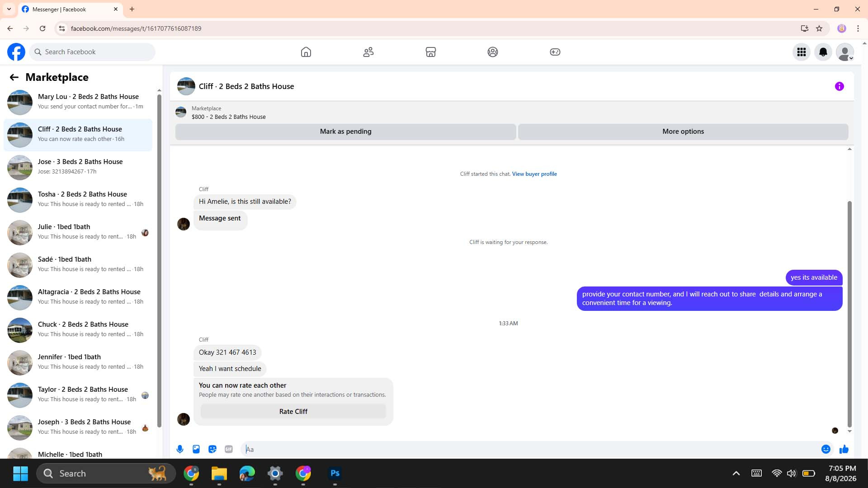Choose a sticker with the sticker icon
This screenshot has height=488, width=868.
tap(212, 449)
